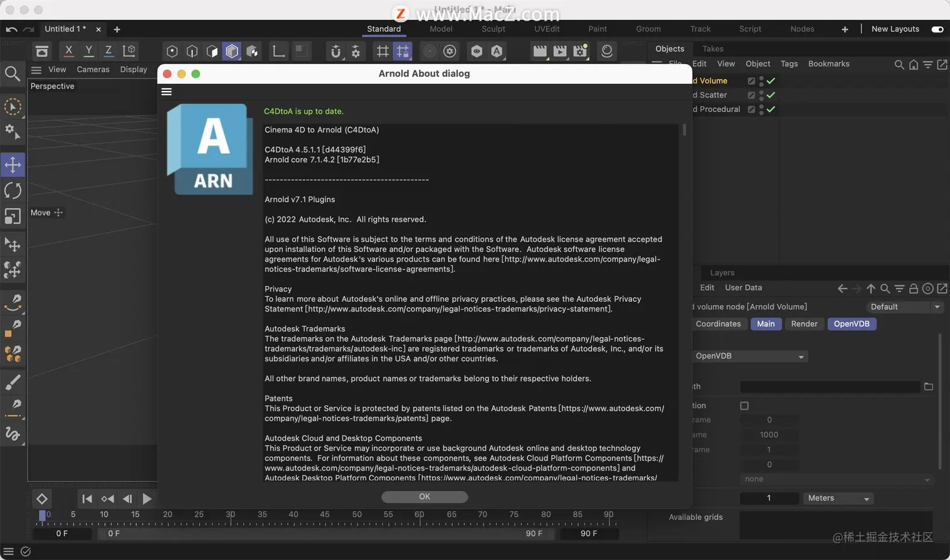The height and width of the screenshot is (560, 950).
Task: Open the OpenVDB type dropdown
Action: 750,356
